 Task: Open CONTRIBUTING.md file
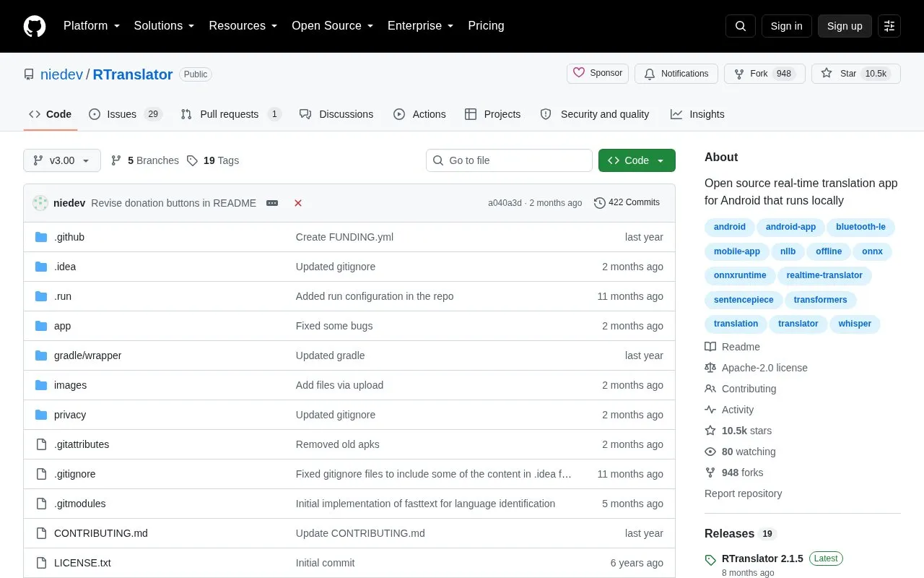[101, 533]
